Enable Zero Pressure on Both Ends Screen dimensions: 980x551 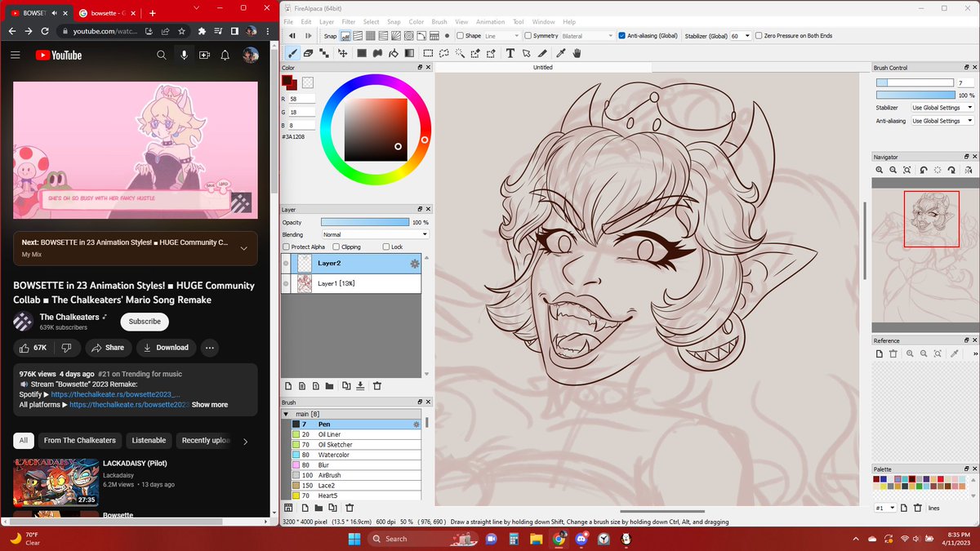[759, 36]
